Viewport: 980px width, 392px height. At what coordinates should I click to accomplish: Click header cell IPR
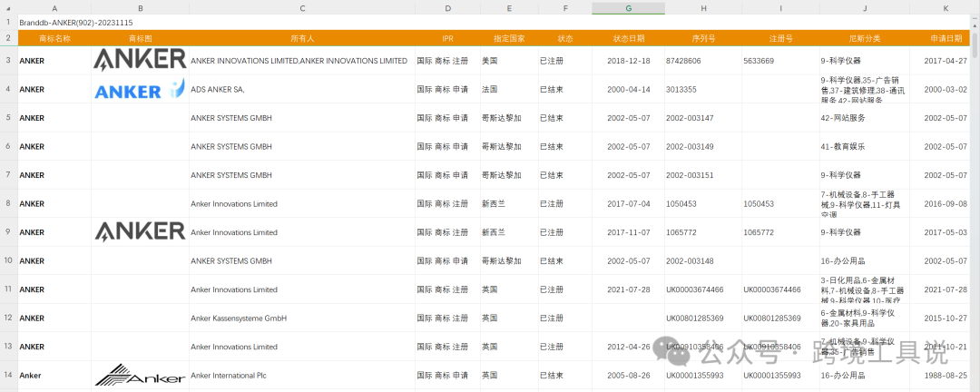pos(447,38)
